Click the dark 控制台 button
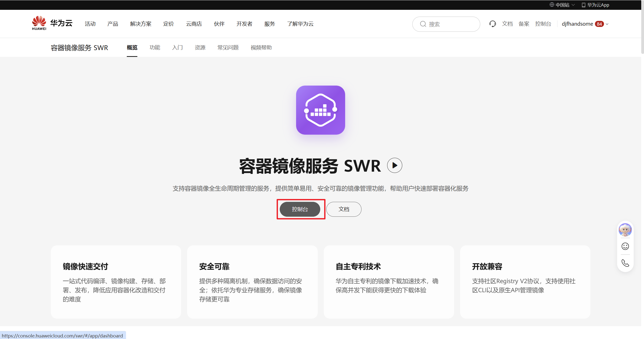Viewport: 644px width, 339px height. click(x=300, y=209)
